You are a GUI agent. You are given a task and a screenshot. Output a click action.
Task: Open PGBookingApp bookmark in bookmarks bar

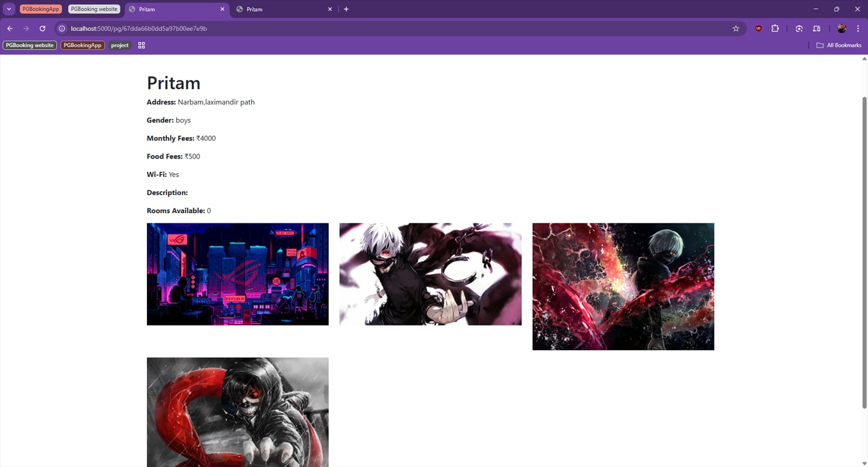click(x=82, y=45)
